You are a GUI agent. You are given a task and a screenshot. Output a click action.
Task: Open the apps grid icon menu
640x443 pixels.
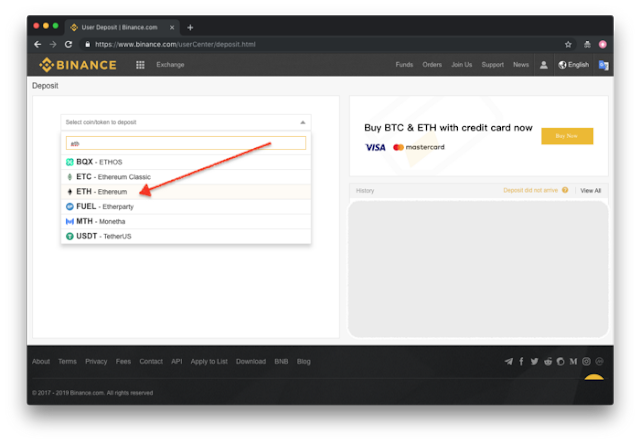pos(140,65)
